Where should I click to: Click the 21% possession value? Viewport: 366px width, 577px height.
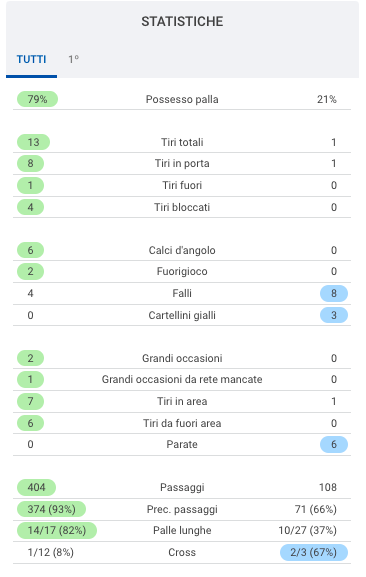point(327,99)
